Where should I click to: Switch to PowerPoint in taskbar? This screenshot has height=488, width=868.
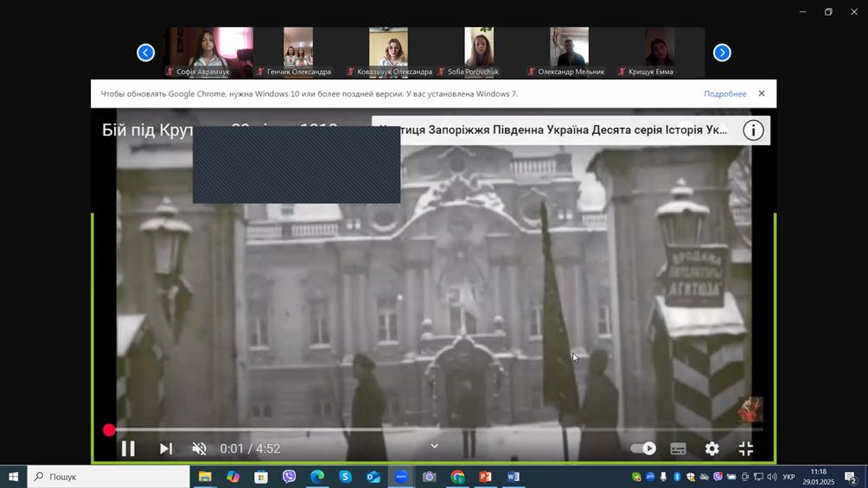point(486,477)
